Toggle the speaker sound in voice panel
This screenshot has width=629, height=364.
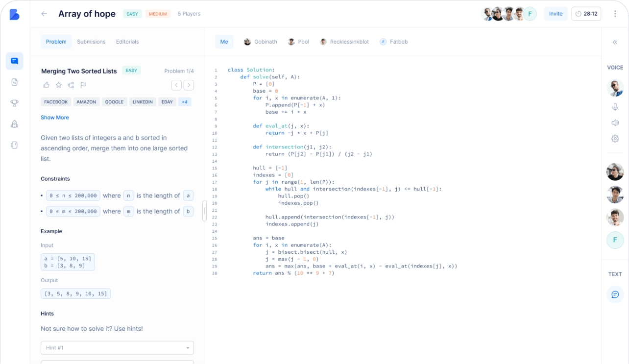coord(615,123)
